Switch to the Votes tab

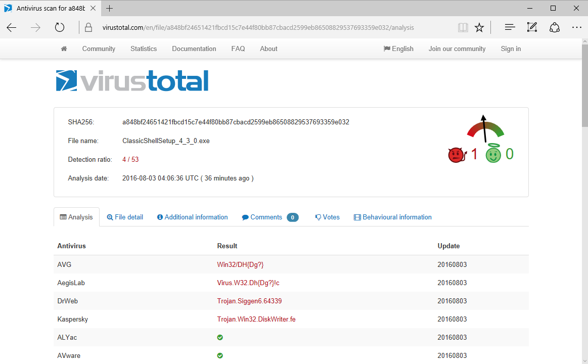(x=328, y=217)
